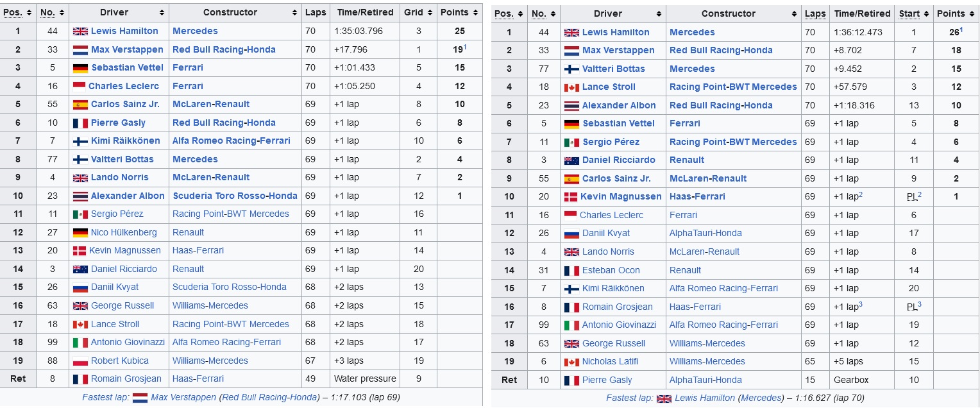Viewport: 980px width, 408px height.
Task: Click French flag next to Pierre Gasly, left table
Action: pyautogui.click(x=80, y=123)
